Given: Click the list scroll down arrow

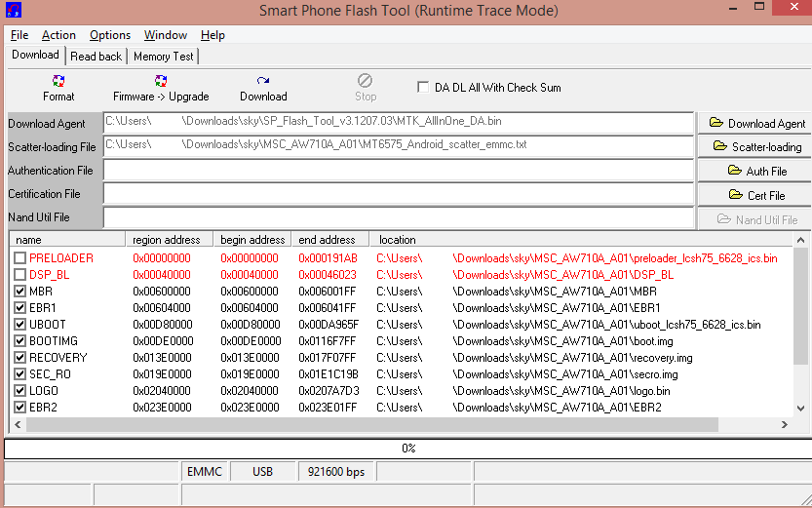Looking at the screenshot, I should (800, 409).
